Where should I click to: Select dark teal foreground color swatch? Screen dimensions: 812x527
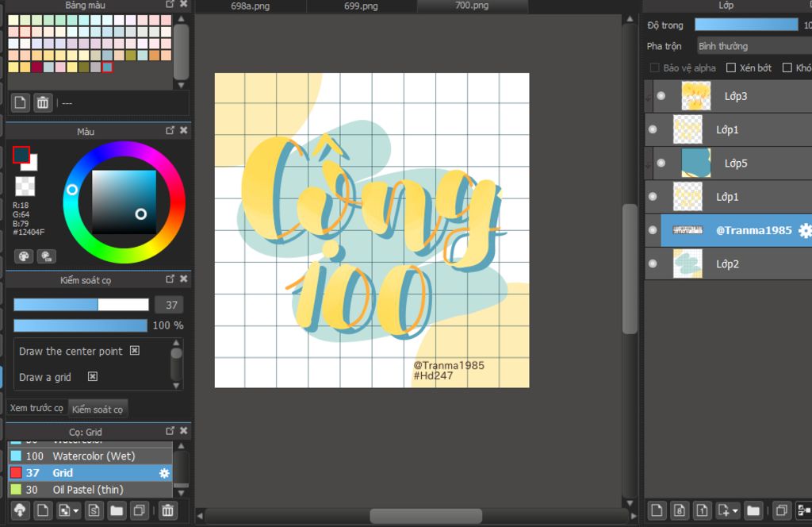point(21,155)
